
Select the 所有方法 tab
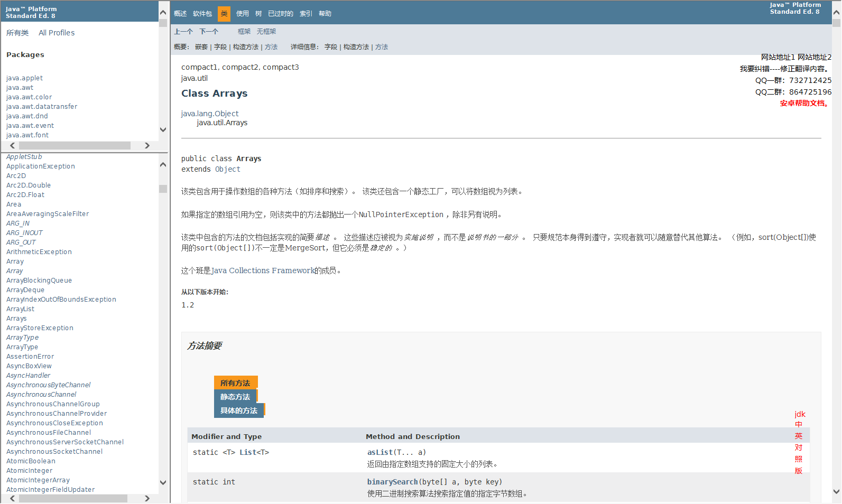point(235,383)
